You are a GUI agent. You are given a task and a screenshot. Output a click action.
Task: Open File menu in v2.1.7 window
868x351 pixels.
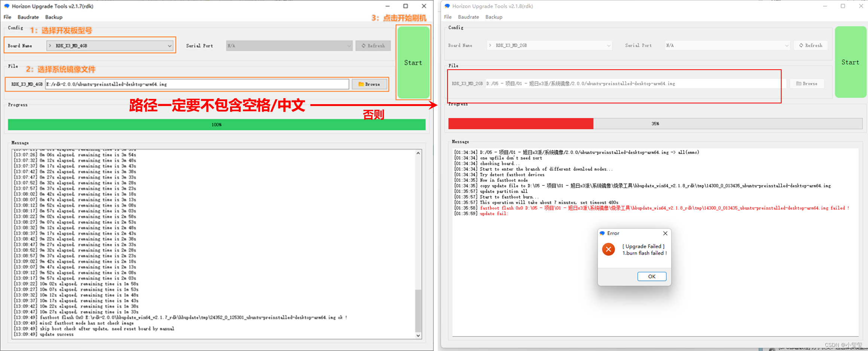[7, 17]
